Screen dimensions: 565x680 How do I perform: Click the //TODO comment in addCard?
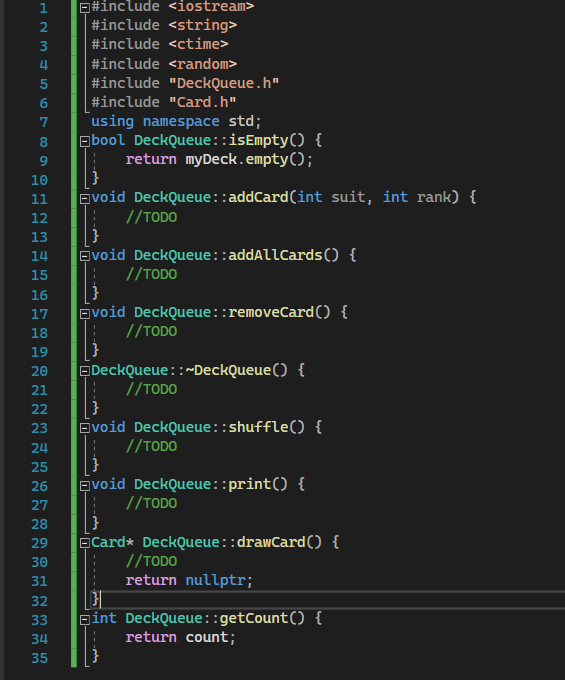point(151,217)
